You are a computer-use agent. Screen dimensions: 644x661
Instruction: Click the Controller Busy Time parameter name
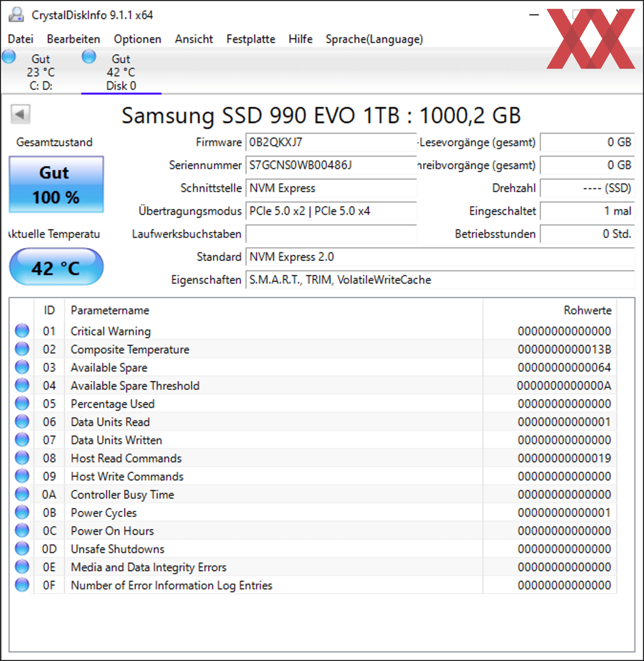tap(122, 495)
